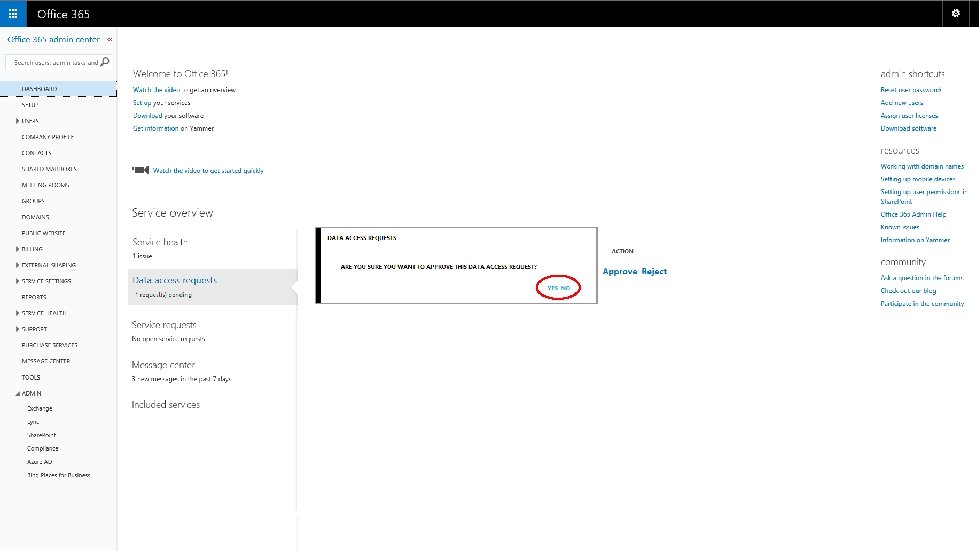Image resolution: width=979 pixels, height=551 pixels.
Task: Open Contacts in left navigation
Action: pyautogui.click(x=36, y=153)
